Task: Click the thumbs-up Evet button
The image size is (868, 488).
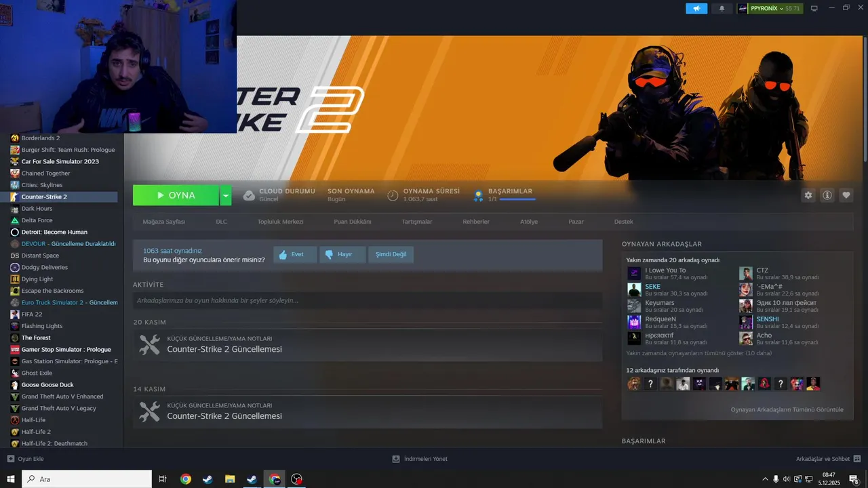Action: click(295, 254)
